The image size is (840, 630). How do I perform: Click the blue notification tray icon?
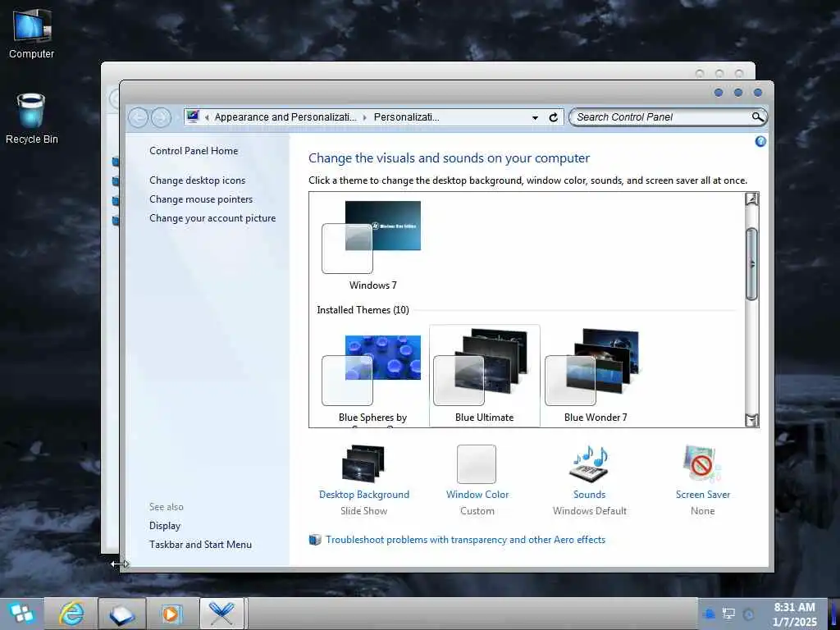(x=710, y=614)
